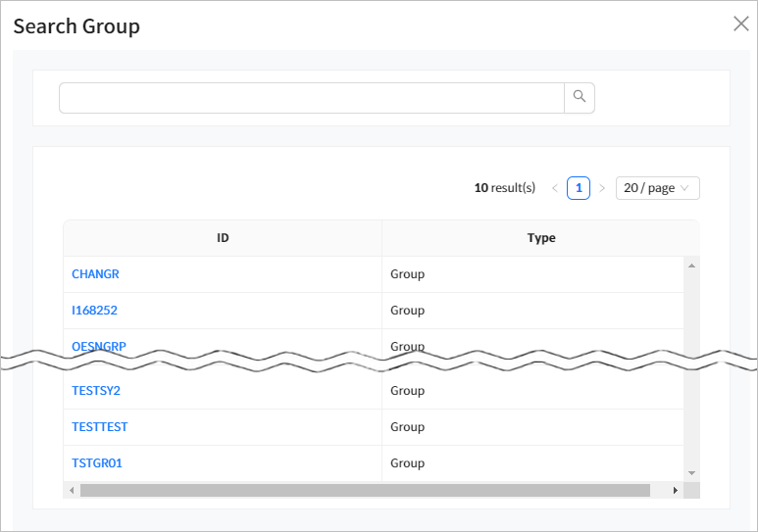Screen dimensions: 758x532
Task: Select the OESNGRP group entry
Action: (99, 346)
